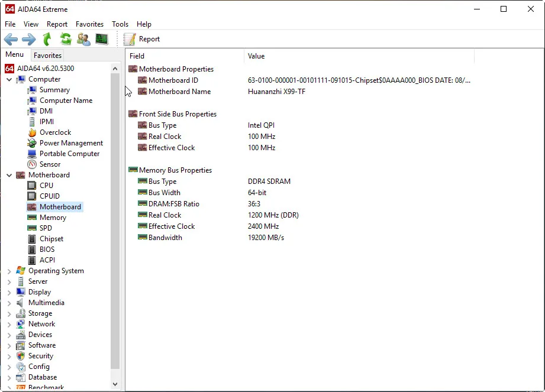This screenshot has height=392, width=545.
Task: Click the Field column header
Action: tap(185, 56)
